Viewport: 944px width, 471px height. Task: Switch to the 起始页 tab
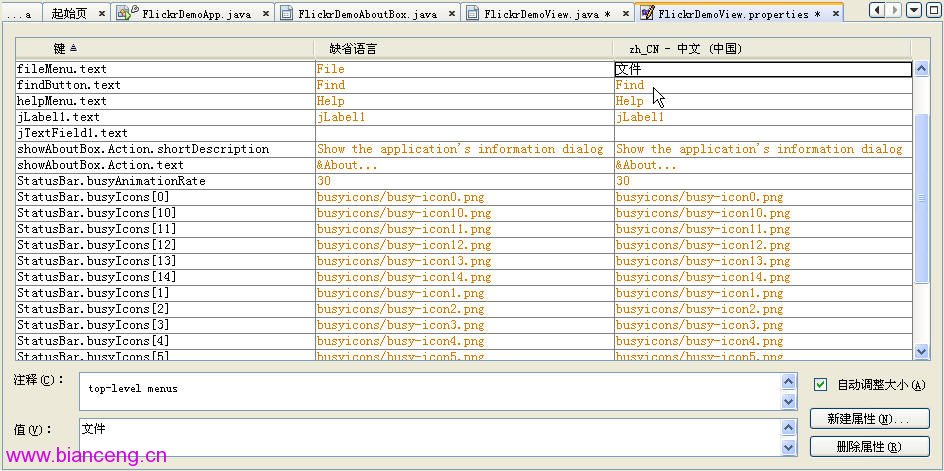(69, 14)
